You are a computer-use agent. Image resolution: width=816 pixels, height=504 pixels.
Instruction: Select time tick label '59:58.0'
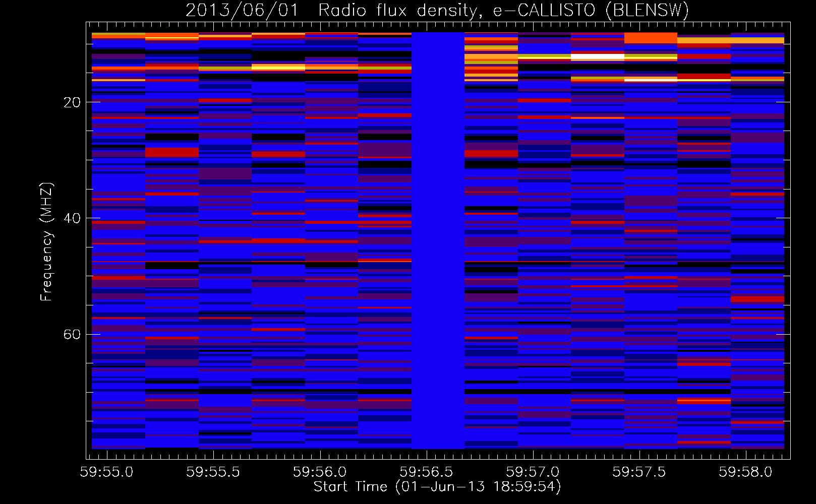click(745, 472)
